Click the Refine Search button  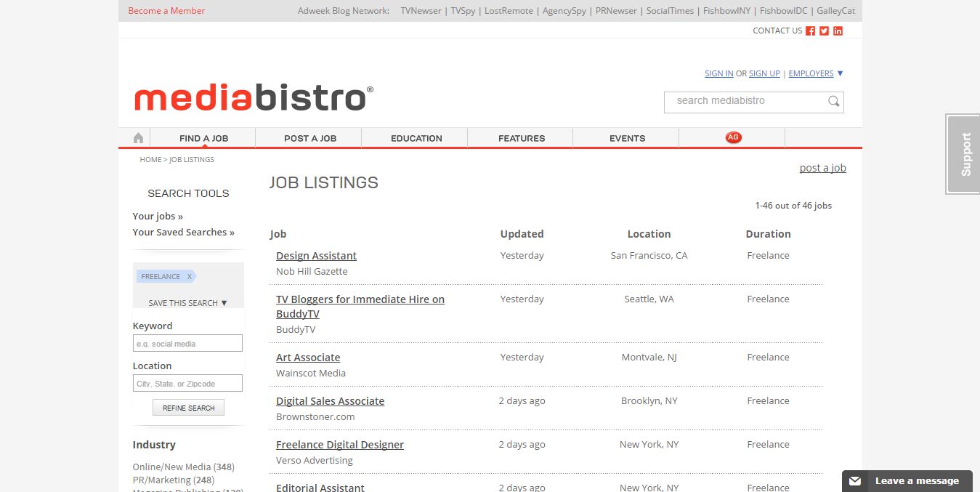point(189,408)
